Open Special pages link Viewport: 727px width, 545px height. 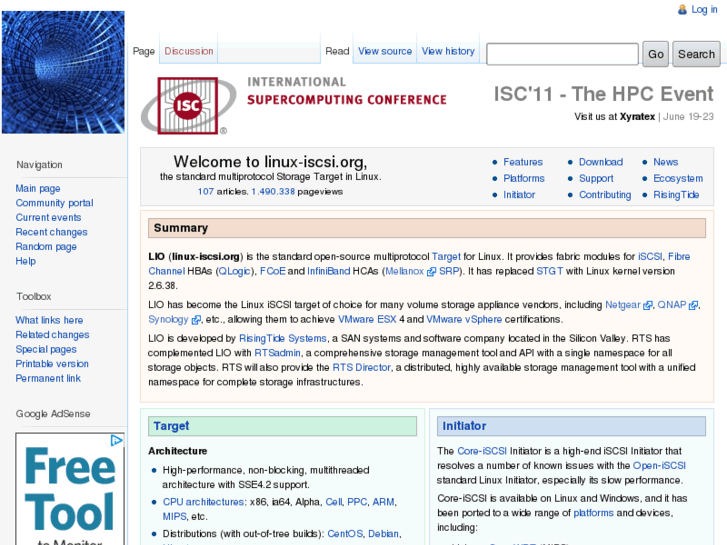point(46,349)
